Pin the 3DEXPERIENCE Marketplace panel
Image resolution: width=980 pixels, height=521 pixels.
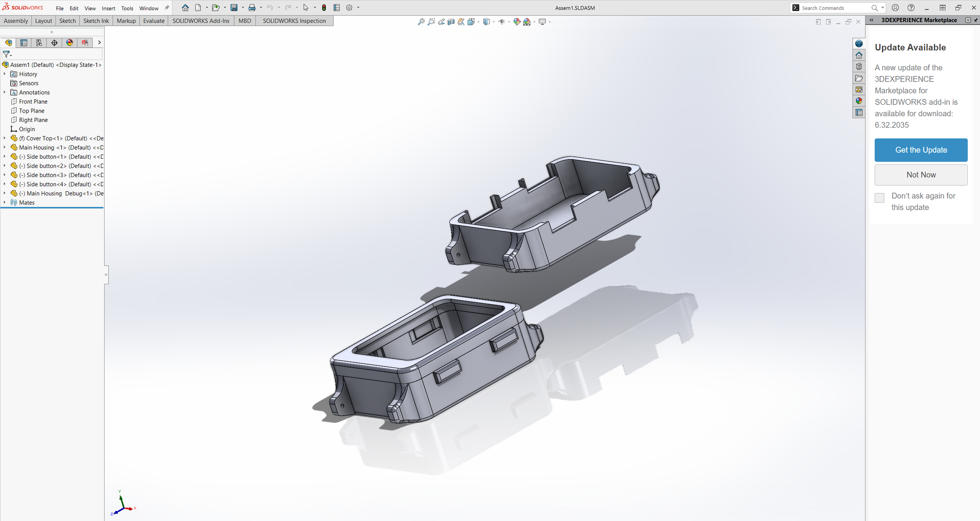[976, 20]
